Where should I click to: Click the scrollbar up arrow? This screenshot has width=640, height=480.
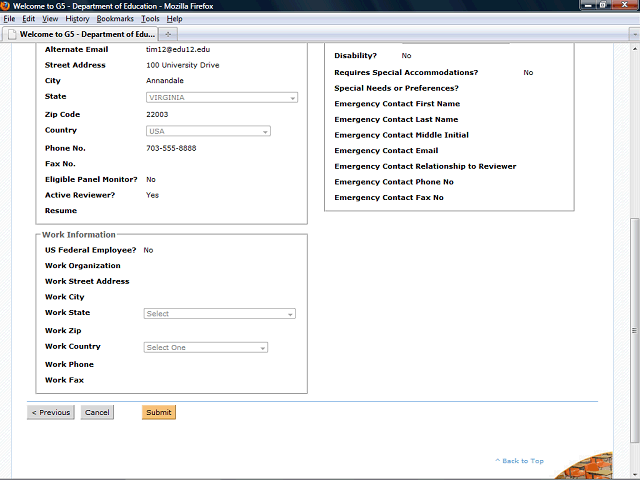634,48
